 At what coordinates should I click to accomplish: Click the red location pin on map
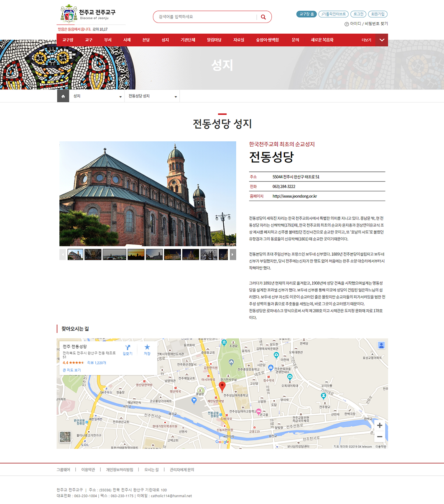pos(222,387)
